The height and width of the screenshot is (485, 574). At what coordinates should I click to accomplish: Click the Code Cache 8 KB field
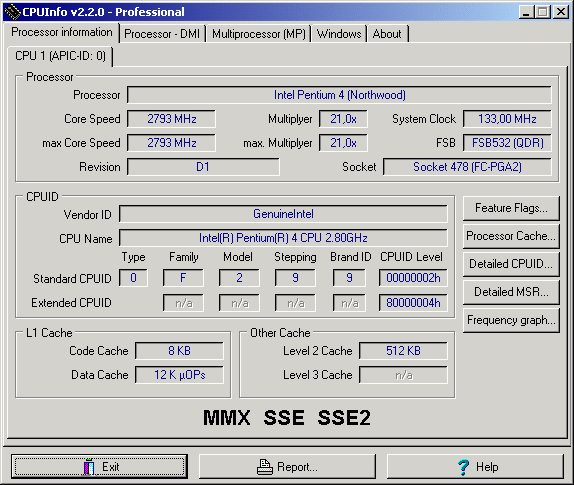coord(179,351)
